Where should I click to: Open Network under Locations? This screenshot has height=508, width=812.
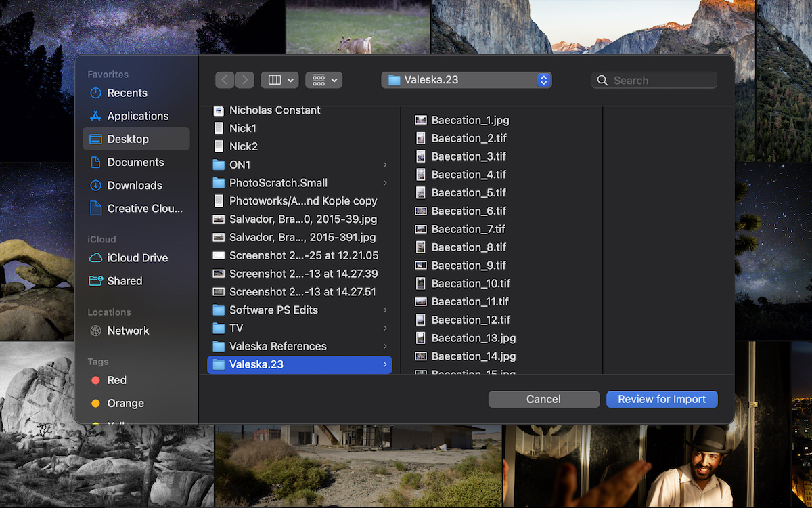click(x=129, y=331)
